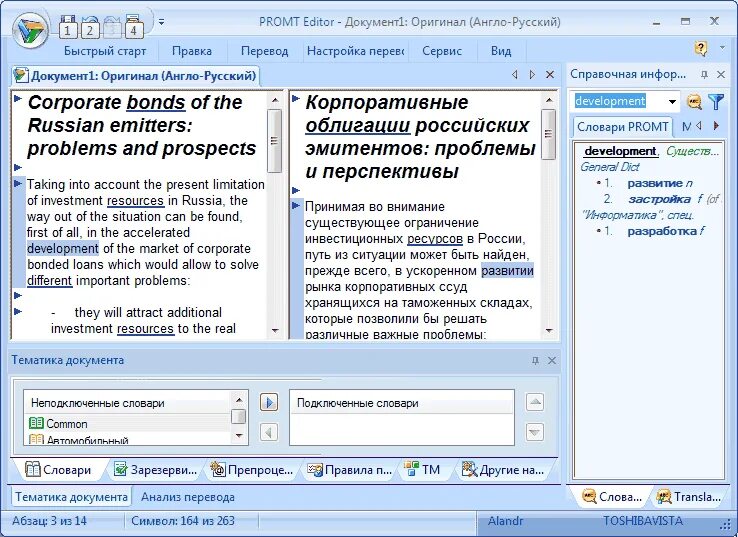Select the Словари PROMT tab

[x=622, y=127]
